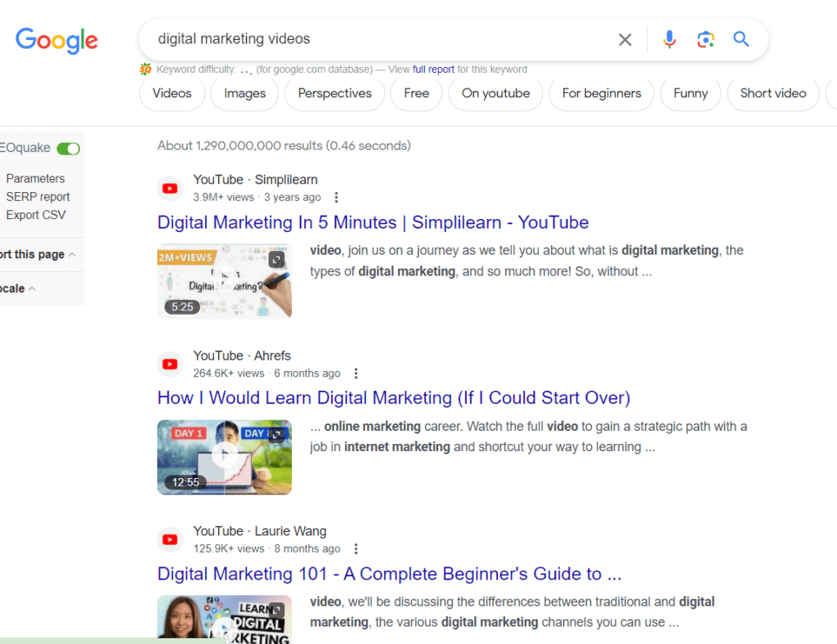Click Export CSV in SEOquake panel
The width and height of the screenshot is (837, 644).
(36, 215)
